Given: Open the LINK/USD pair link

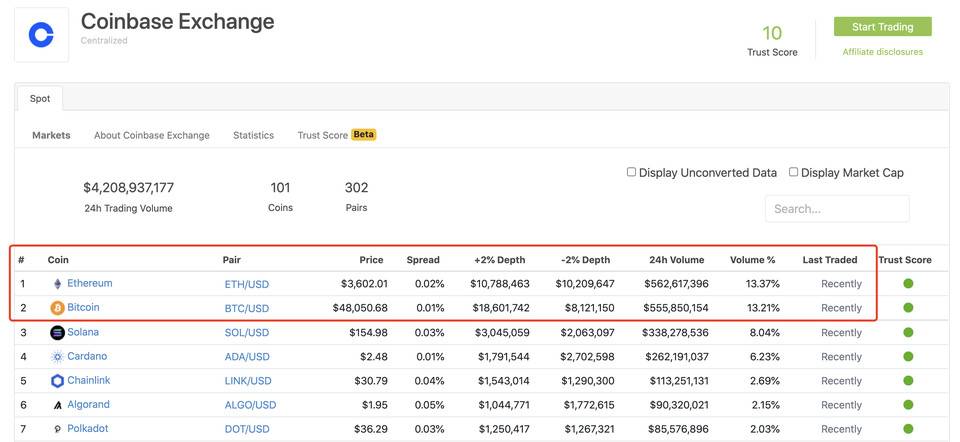Looking at the screenshot, I should click(x=248, y=381).
